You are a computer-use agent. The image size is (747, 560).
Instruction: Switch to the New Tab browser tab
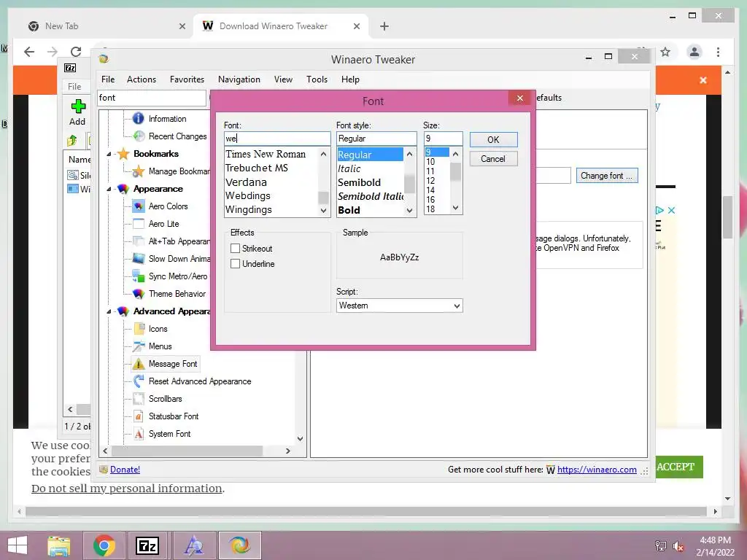tap(106, 26)
